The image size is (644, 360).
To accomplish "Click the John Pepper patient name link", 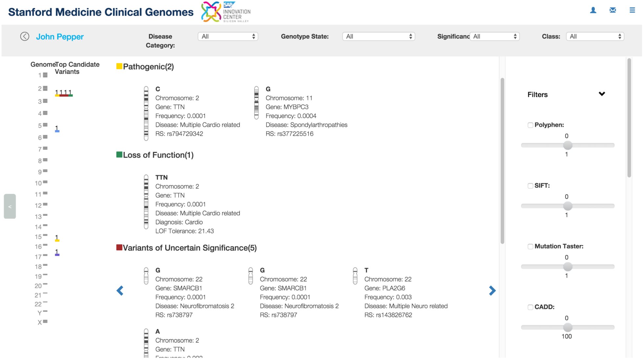I will click(60, 36).
